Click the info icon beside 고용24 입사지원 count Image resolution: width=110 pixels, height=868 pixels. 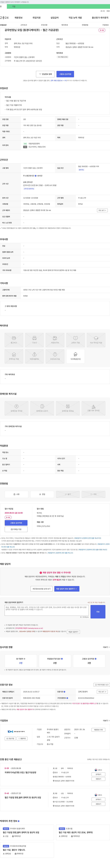(96, 659)
